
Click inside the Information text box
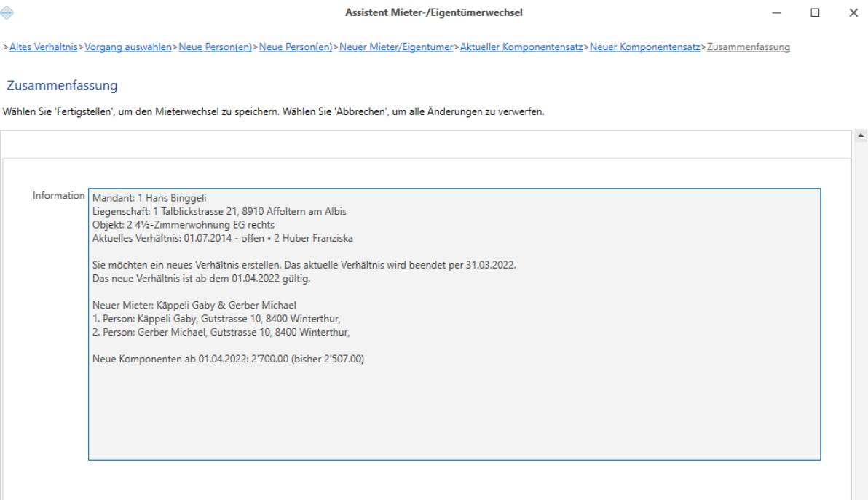pos(454,324)
